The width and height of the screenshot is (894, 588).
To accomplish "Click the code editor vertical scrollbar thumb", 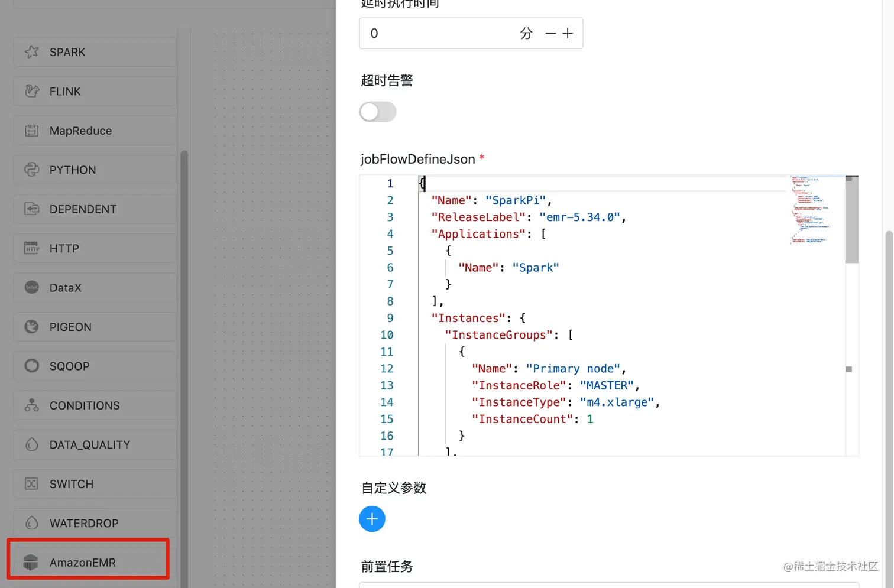I will click(x=851, y=219).
